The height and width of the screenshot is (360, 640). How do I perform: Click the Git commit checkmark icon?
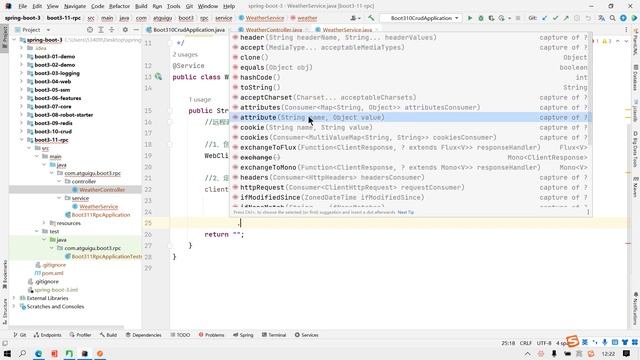click(555, 18)
